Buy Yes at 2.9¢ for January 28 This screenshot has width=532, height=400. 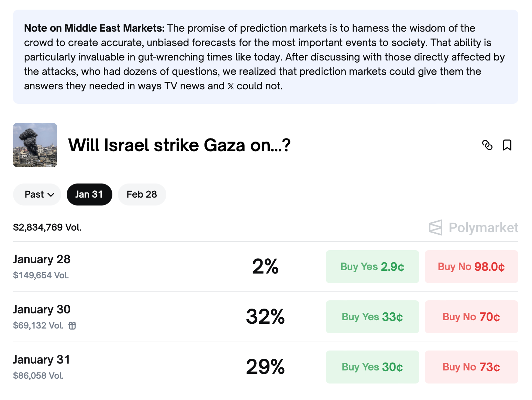point(372,267)
